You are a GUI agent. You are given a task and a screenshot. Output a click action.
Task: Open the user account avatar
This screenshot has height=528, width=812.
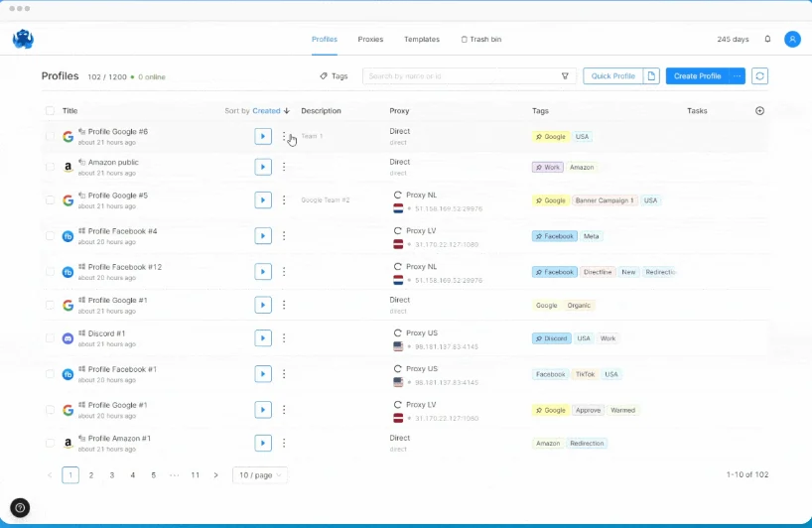(792, 39)
